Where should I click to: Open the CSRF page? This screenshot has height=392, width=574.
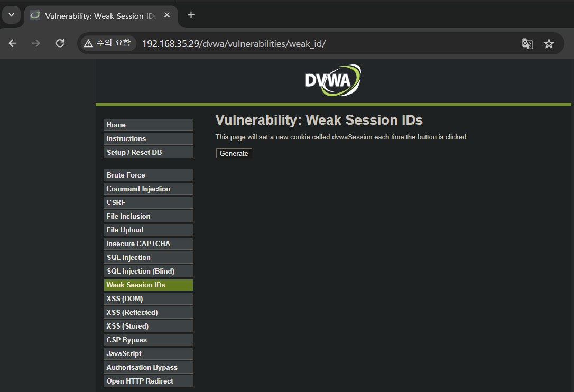click(x=149, y=202)
